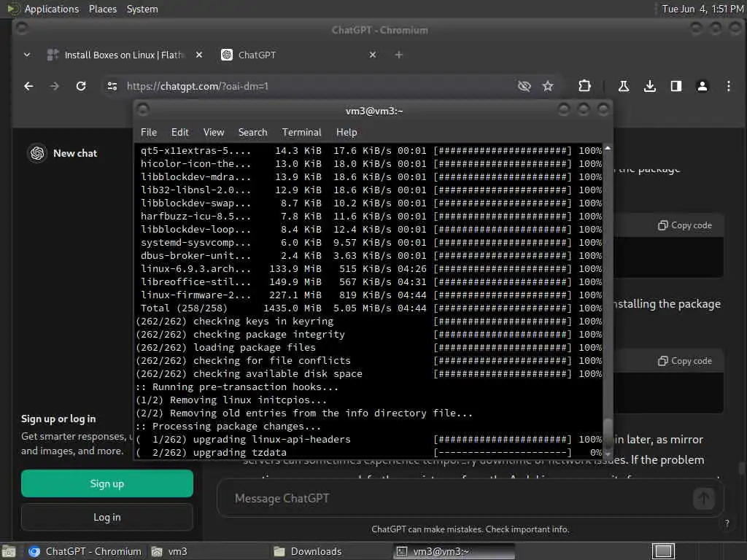Click the crossed-out eye icon in address bar
The width and height of the screenshot is (747, 560).
[524, 86]
